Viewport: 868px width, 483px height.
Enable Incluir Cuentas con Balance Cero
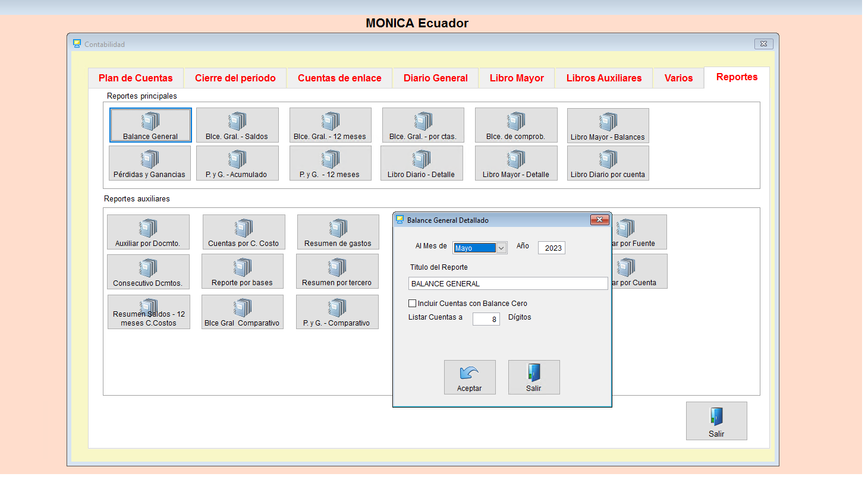point(412,303)
